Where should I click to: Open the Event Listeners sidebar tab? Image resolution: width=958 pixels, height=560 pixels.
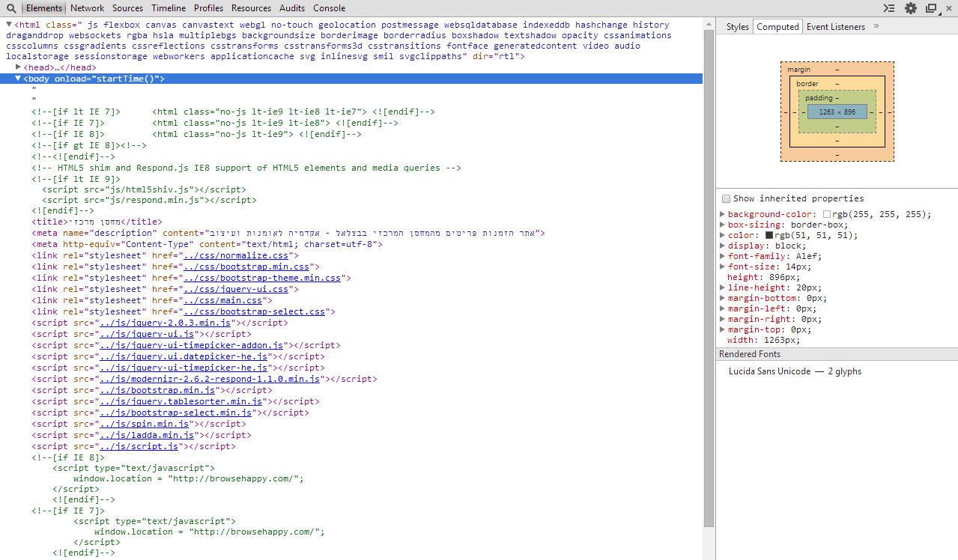coord(835,26)
